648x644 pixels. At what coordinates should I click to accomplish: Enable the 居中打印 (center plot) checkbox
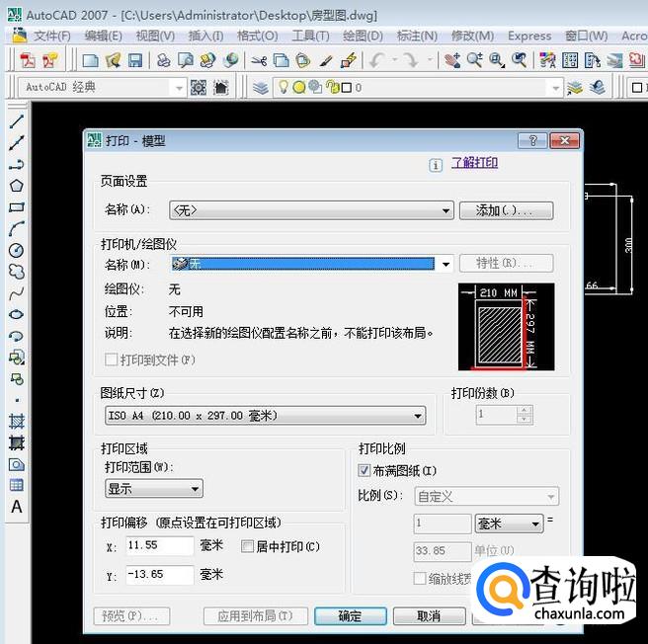(247, 546)
